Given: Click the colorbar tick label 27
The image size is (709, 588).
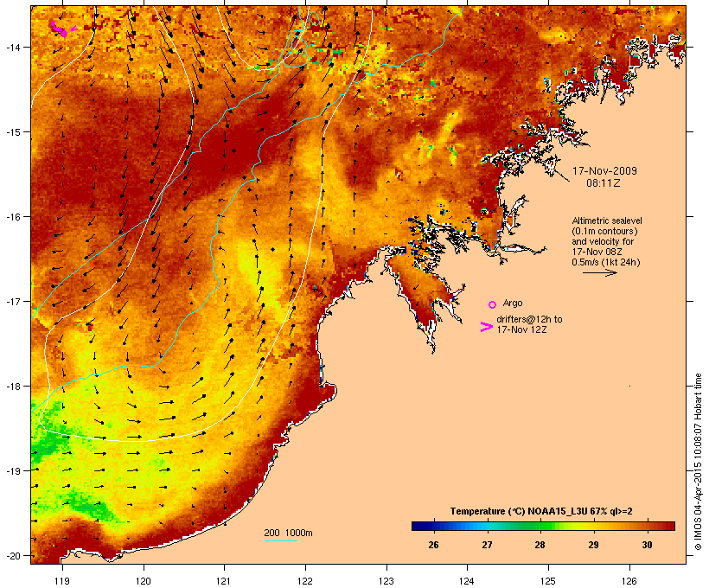Looking at the screenshot, I should click(x=487, y=545).
